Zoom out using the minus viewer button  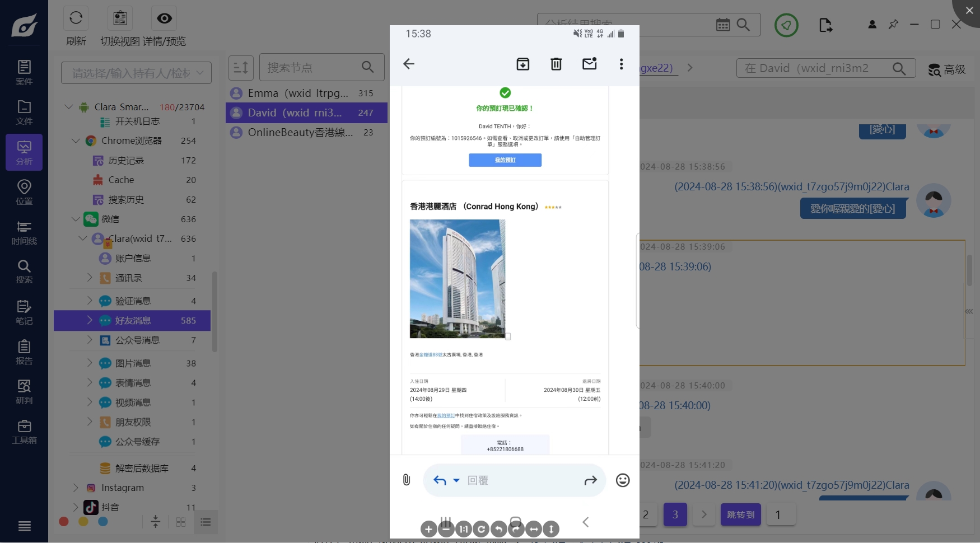pyautogui.click(x=446, y=529)
